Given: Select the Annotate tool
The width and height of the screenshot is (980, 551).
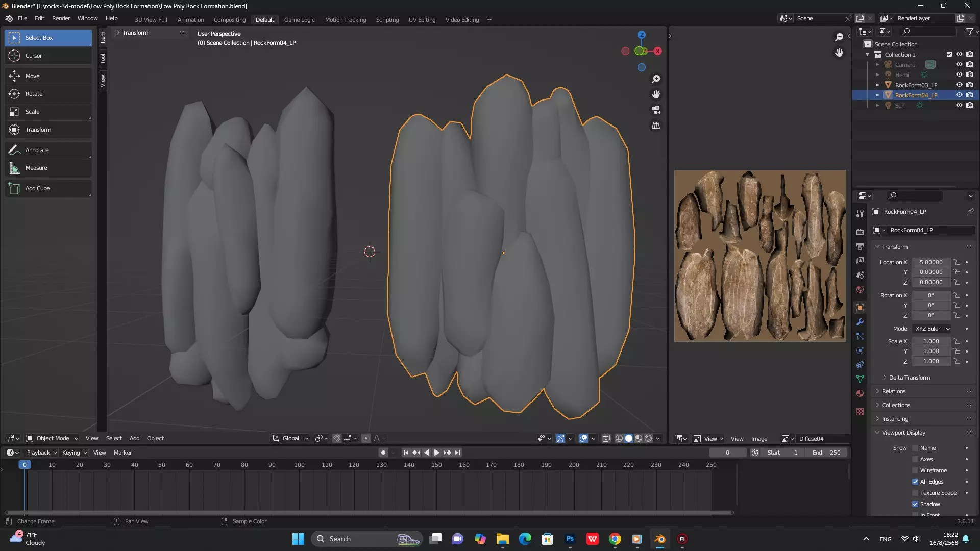Looking at the screenshot, I should [48, 150].
